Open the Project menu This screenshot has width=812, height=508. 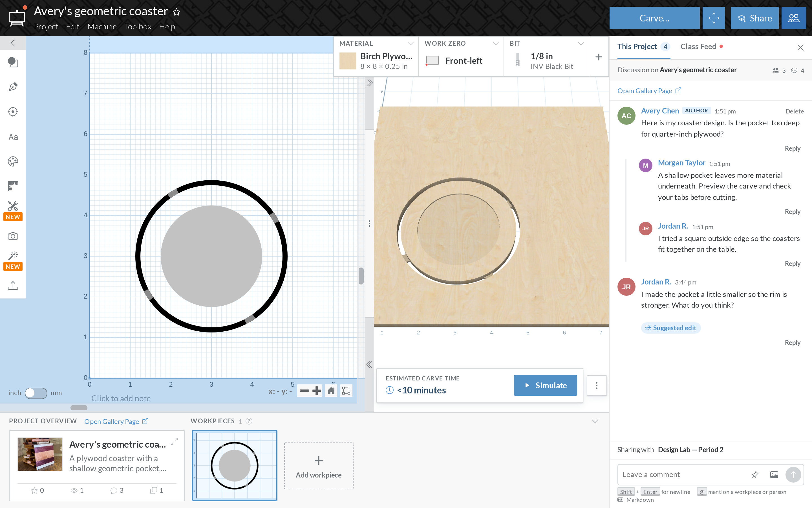coord(46,27)
